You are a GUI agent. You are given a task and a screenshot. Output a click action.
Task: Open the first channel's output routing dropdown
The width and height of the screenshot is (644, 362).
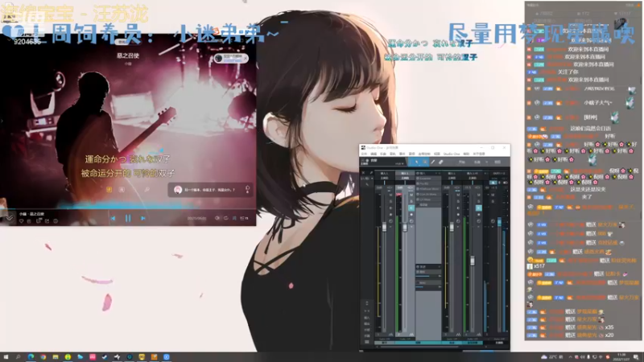coord(385,178)
